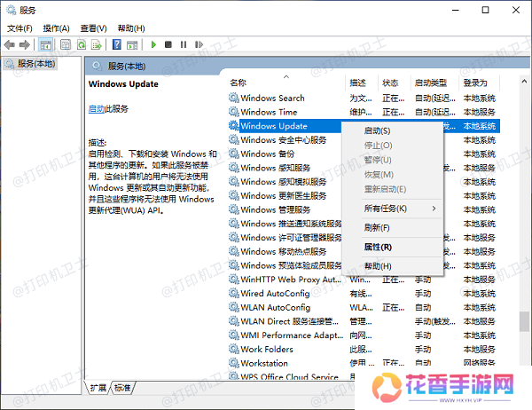532x410 pixels.
Task: Click the blue Help toolbar icon
Action: (116, 44)
